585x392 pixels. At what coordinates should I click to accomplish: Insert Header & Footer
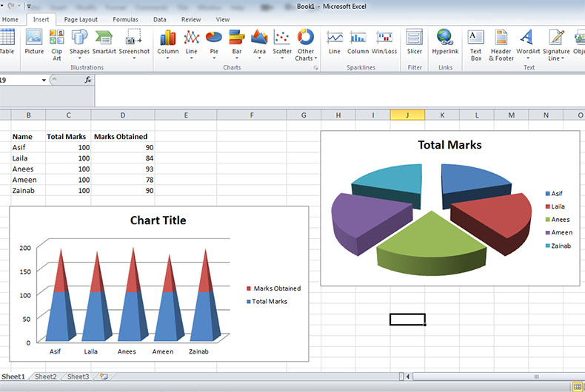click(501, 43)
